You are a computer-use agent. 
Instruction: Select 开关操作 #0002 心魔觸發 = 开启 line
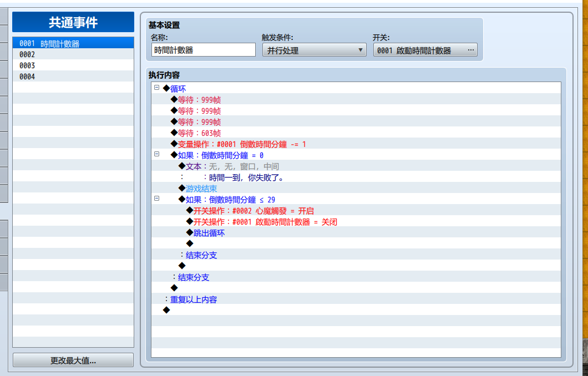point(356,211)
